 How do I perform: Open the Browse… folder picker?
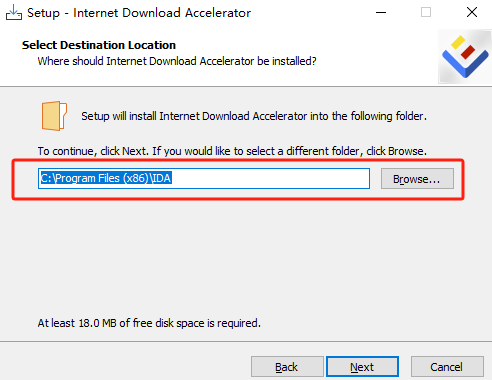(x=417, y=179)
